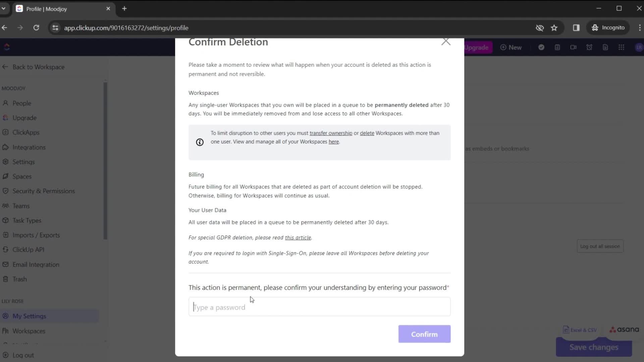Viewport: 644px width, 362px height.
Task: Select Security & Permissions icon
Action: tap(5, 191)
